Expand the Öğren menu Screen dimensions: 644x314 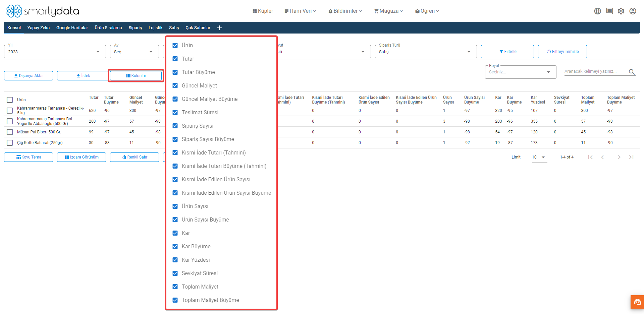[x=427, y=11]
